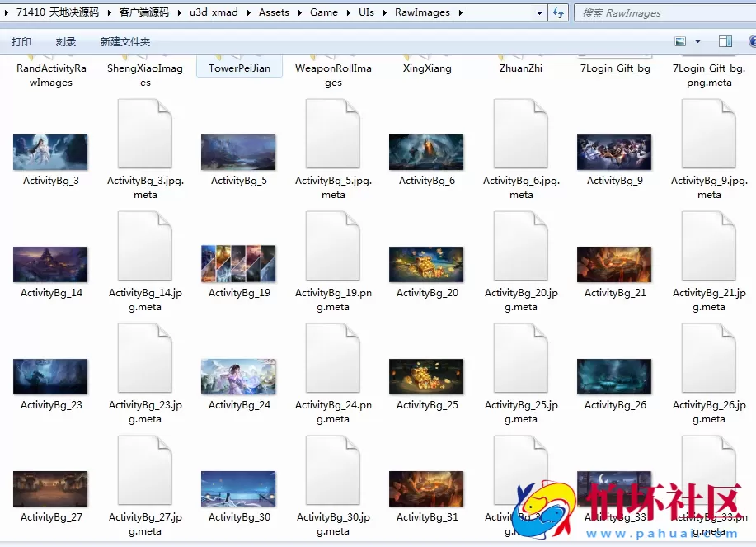Navigate to the UIs breadcrumb segment
Image resolution: width=756 pixels, height=547 pixels.
coord(366,12)
